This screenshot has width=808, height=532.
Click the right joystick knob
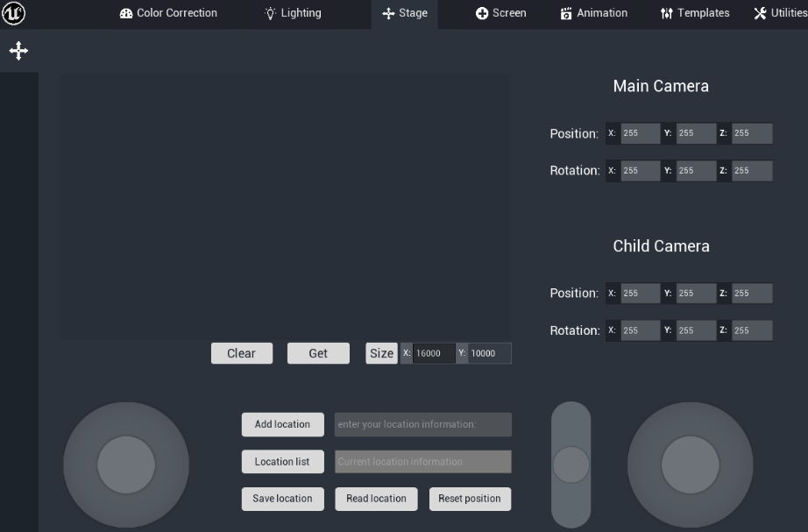(x=690, y=465)
